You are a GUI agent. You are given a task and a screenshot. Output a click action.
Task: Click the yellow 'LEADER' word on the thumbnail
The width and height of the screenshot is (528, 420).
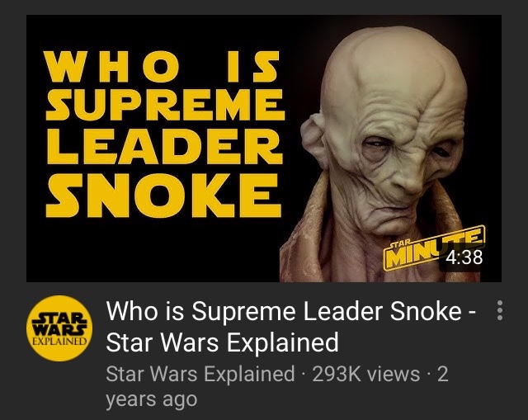[x=164, y=147]
